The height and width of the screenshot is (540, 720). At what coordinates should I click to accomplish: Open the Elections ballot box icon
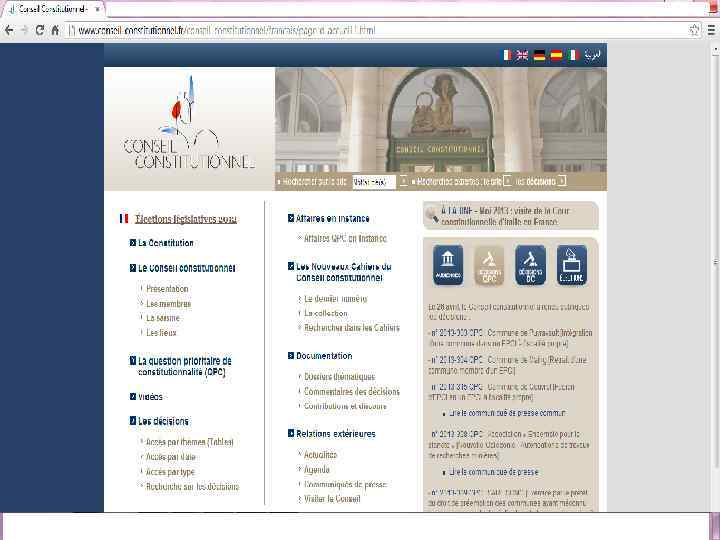tap(572, 265)
